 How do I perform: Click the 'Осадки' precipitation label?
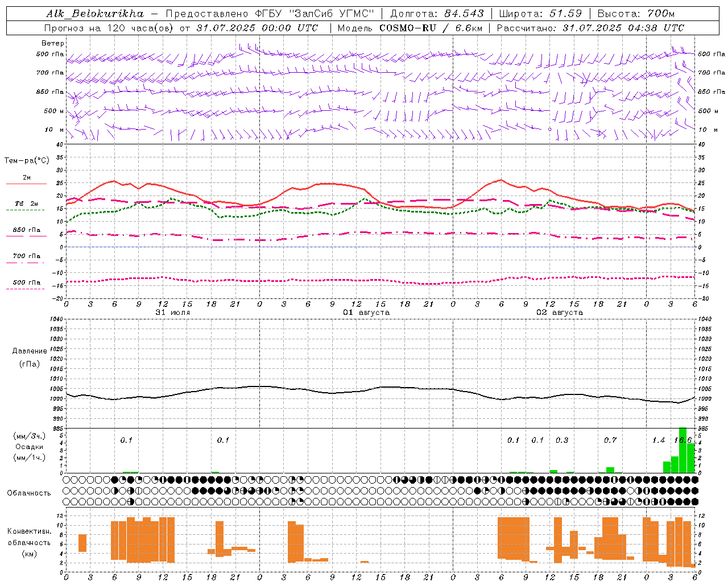pyautogui.click(x=30, y=447)
